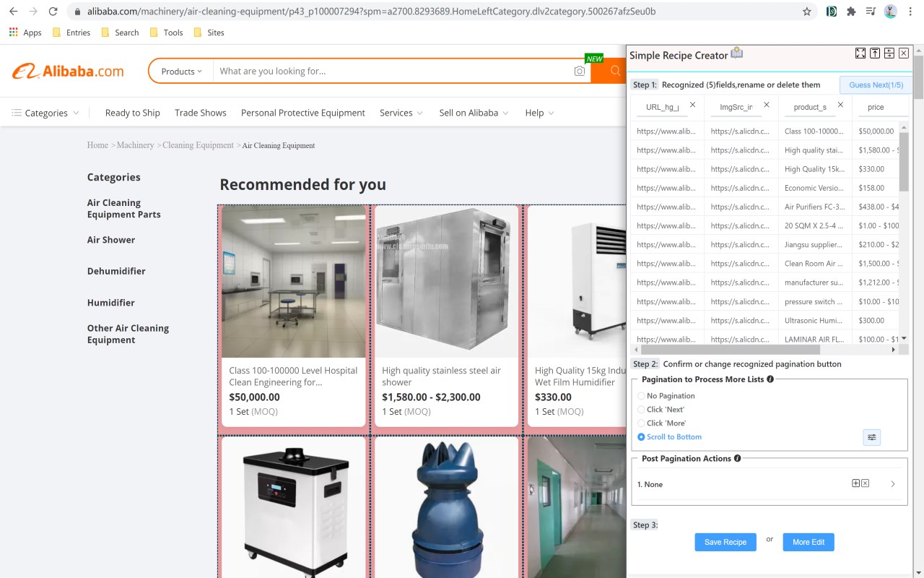Screen dimensions: 924x578
Task: Open the Tools bookmark folder
Action: (166, 33)
